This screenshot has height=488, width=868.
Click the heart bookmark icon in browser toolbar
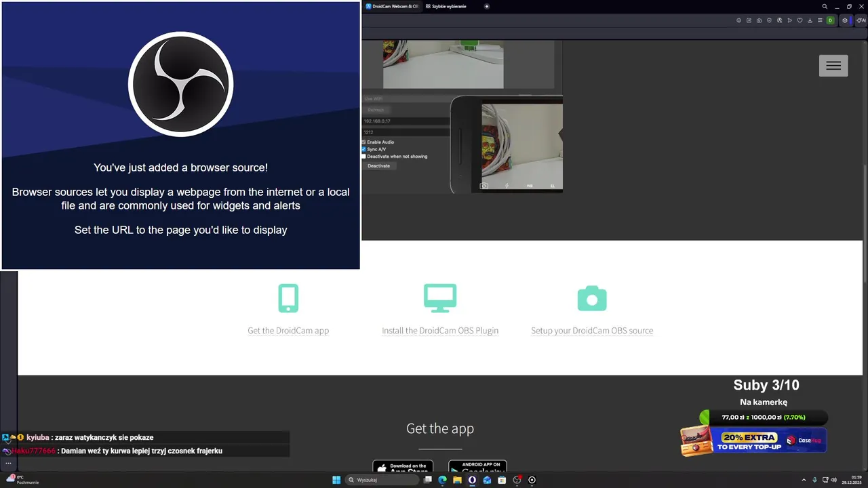pyautogui.click(x=800, y=20)
